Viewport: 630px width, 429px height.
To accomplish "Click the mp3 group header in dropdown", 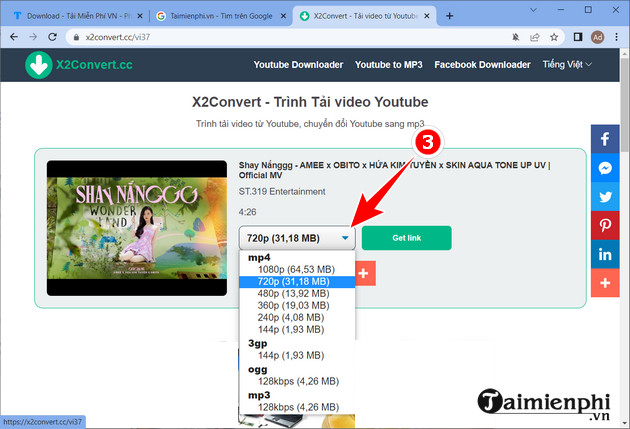I will [x=259, y=395].
